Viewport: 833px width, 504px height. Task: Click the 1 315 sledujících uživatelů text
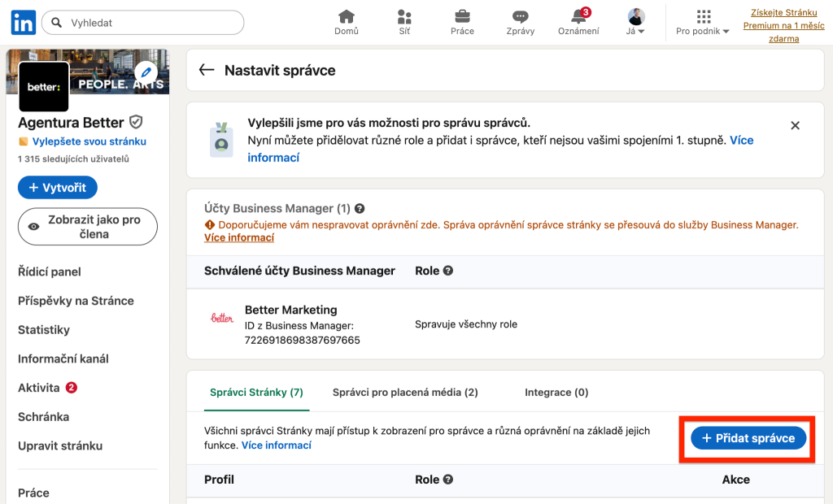click(x=73, y=159)
